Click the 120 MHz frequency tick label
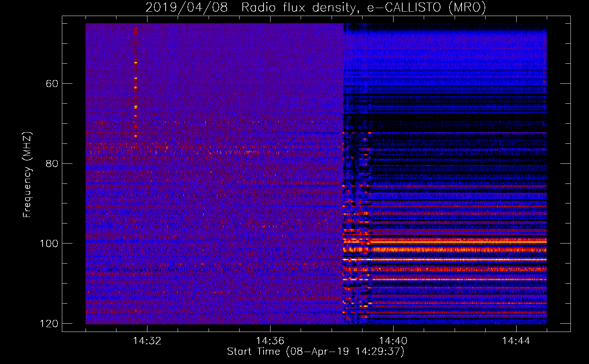The image size is (589, 364). 49,324
